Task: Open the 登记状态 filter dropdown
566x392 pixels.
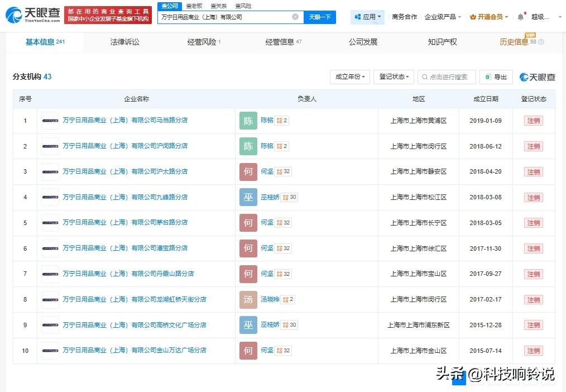Action: (394, 77)
